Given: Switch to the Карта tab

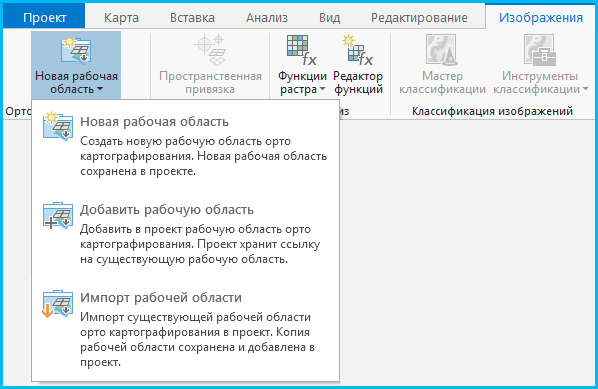Looking at the screenshot, I should pos(121,18).
